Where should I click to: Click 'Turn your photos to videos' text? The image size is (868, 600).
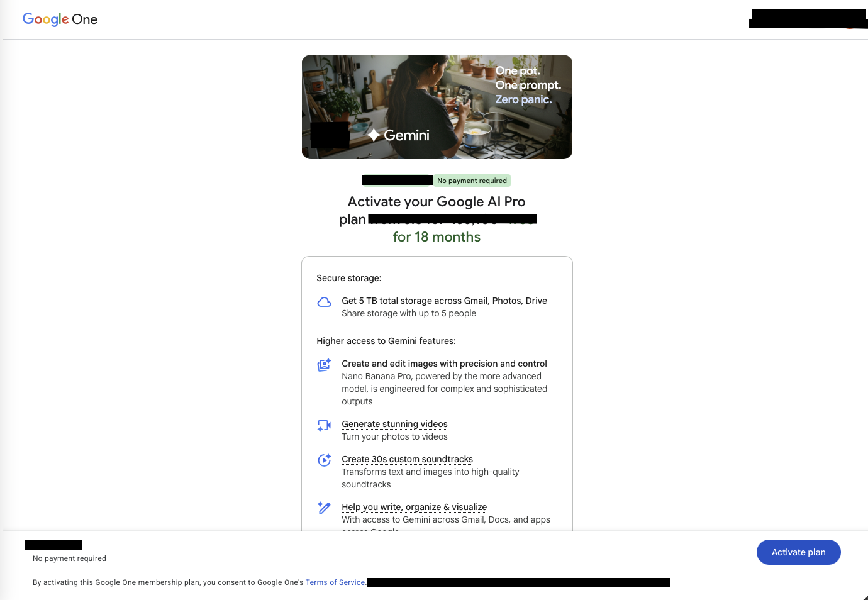(x=394, y=436)
